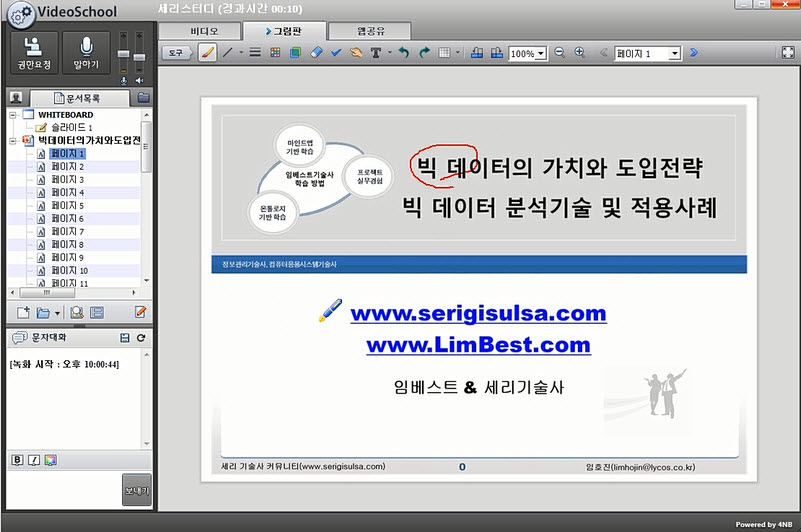Open dropdown arrow next to grid icon
Screen dimensions: 801x532
[458, 53]
